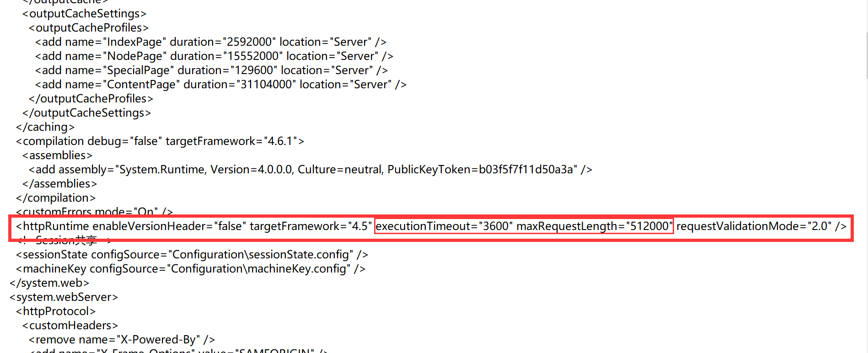
Task: Click the ContentPage cache profile line
Action: pyautogui.click(x=220, y=85)
